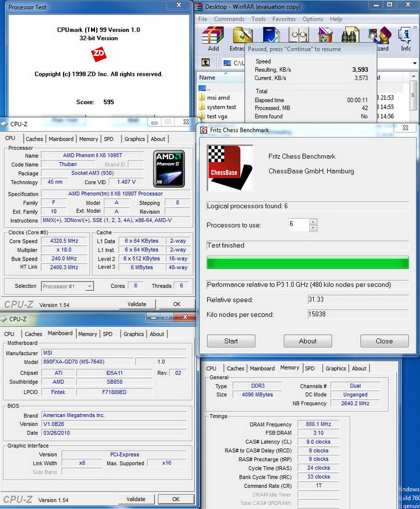Screen dimensions: 420x509
Task: Open Caches tab in bottom-right CPU-Z window
Action: 236,368
